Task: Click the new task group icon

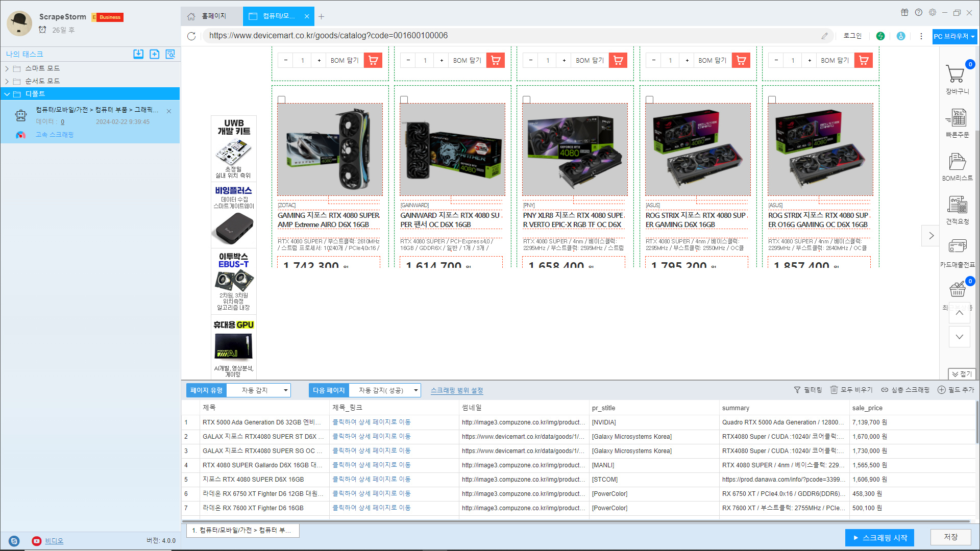Action: pos(154,54)
